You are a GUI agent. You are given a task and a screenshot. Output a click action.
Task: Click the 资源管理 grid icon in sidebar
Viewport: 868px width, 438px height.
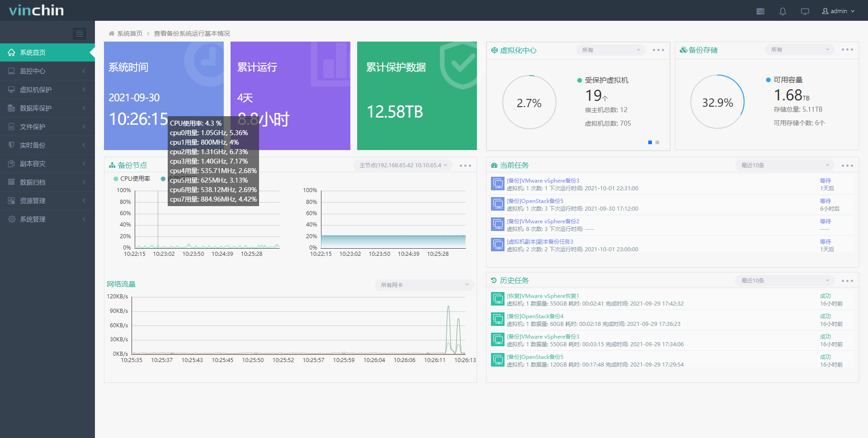point(11,201)
